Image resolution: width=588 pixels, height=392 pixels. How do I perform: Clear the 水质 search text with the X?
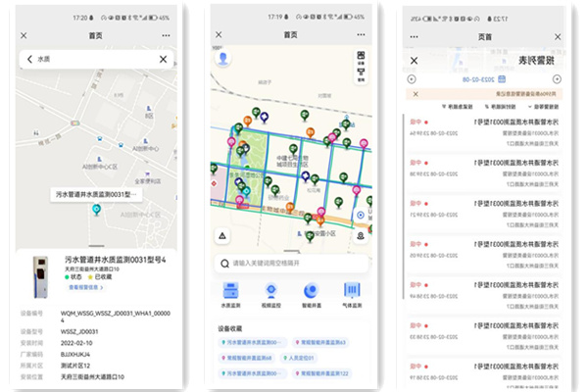(164, 60)
